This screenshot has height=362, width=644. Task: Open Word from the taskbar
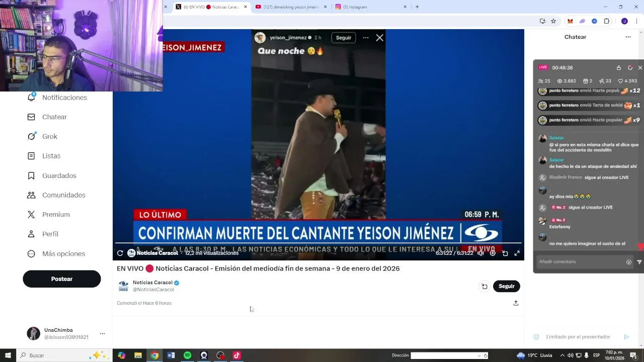click(171, 355)
